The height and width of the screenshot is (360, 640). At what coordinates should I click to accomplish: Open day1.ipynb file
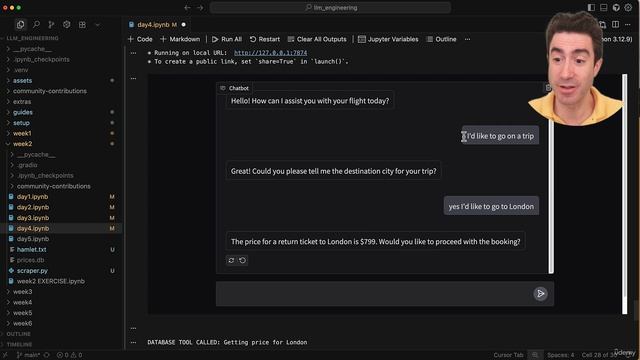[32, 197]
